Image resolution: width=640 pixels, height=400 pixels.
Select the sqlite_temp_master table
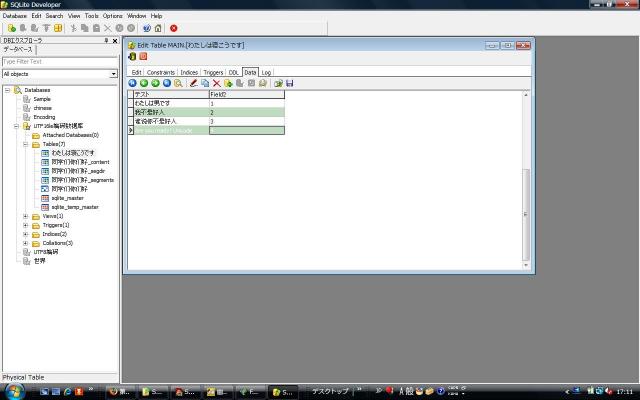pos(75,207)
